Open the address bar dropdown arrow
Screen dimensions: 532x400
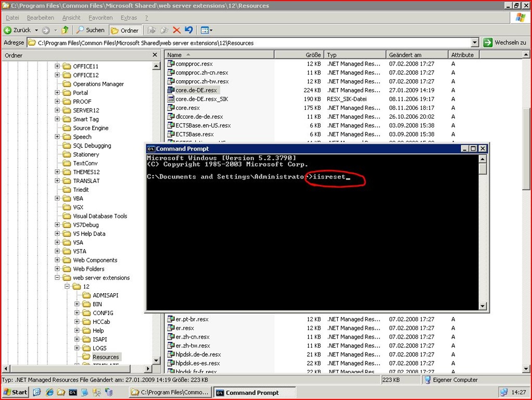click(x=474, y=43)
